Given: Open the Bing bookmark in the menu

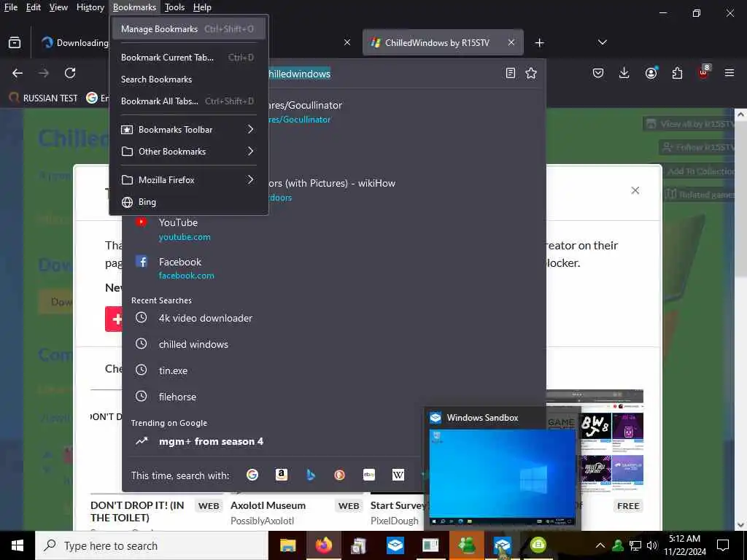Looking at the screenshot, I should 189,202.
